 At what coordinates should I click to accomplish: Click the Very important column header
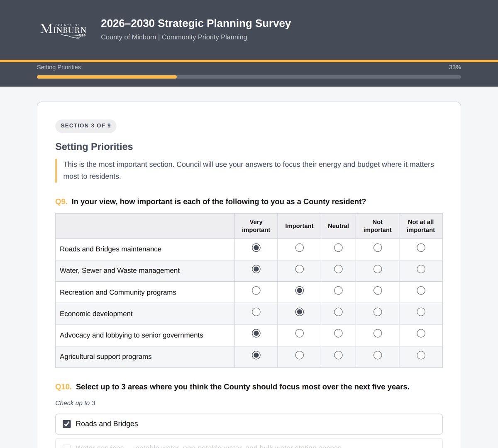[x=256, y=226]
